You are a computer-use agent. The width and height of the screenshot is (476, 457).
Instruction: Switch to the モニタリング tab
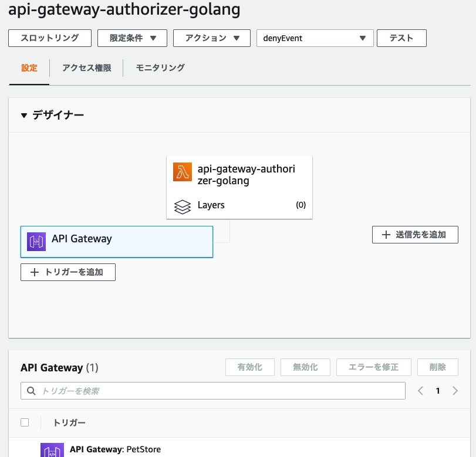click(160, 67)
